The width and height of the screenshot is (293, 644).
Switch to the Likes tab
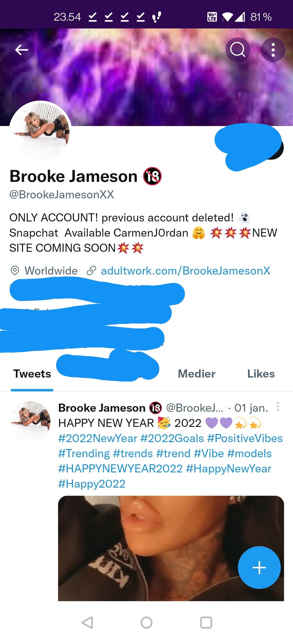[261, 374]
